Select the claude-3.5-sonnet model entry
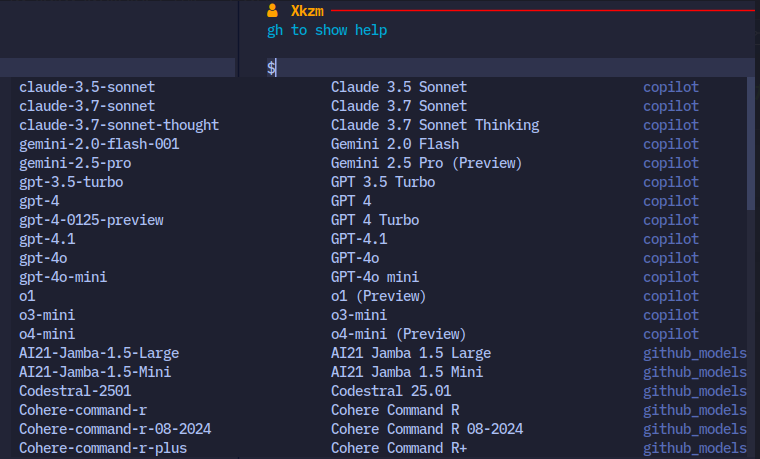The height and width of the screenshot is (459, 760). 87,87
